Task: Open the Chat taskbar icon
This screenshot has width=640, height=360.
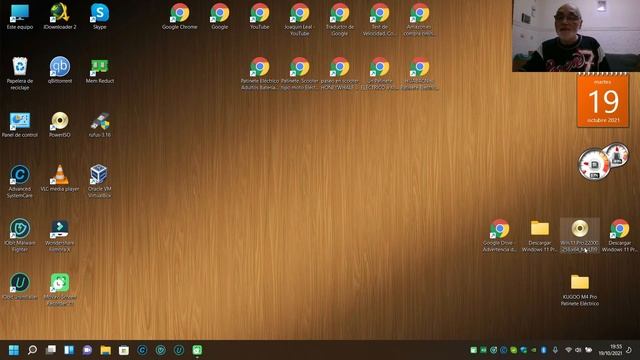Action: pos(87,350)
